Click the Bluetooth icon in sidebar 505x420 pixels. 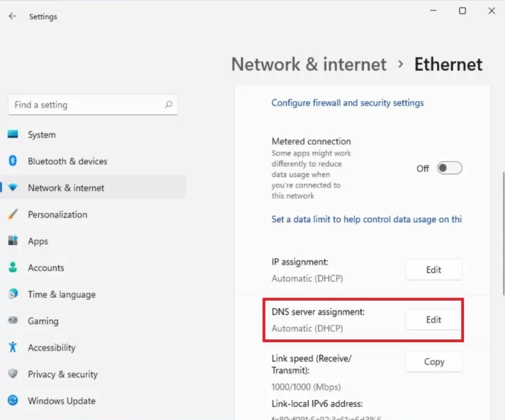[13, 160]
